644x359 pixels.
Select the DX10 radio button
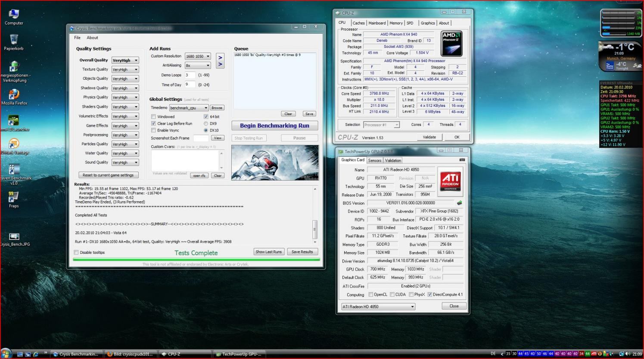tap(206, 130)
